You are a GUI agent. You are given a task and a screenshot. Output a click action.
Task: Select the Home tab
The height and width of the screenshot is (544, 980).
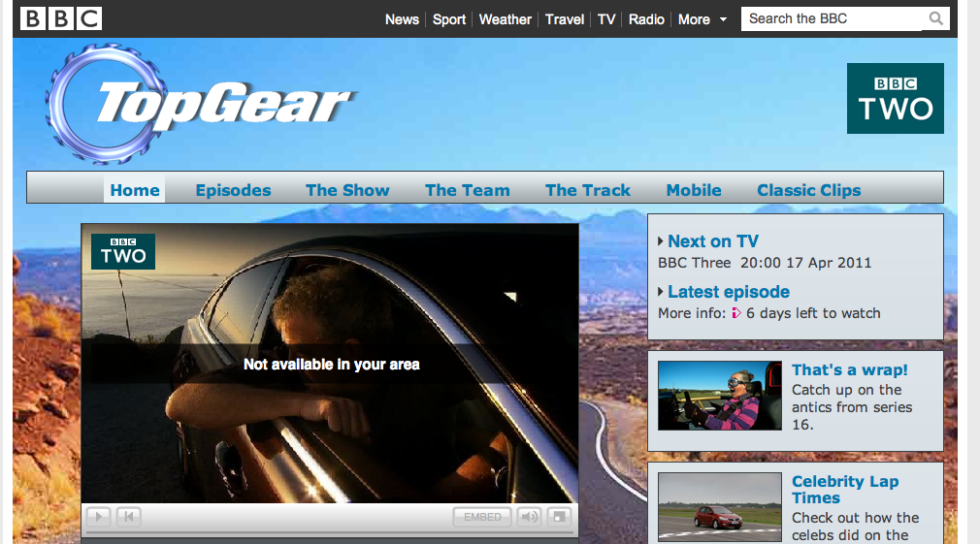click(x=134, y=190)
